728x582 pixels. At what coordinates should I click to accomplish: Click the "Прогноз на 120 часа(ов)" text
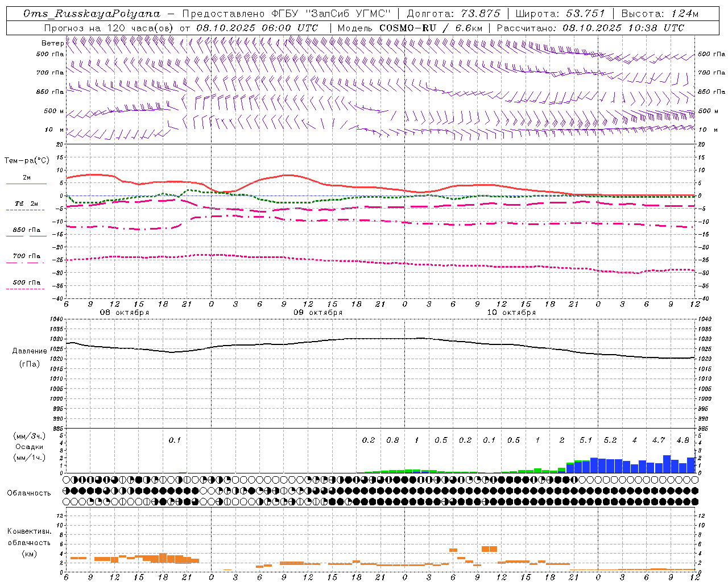(x=109, y=28)
